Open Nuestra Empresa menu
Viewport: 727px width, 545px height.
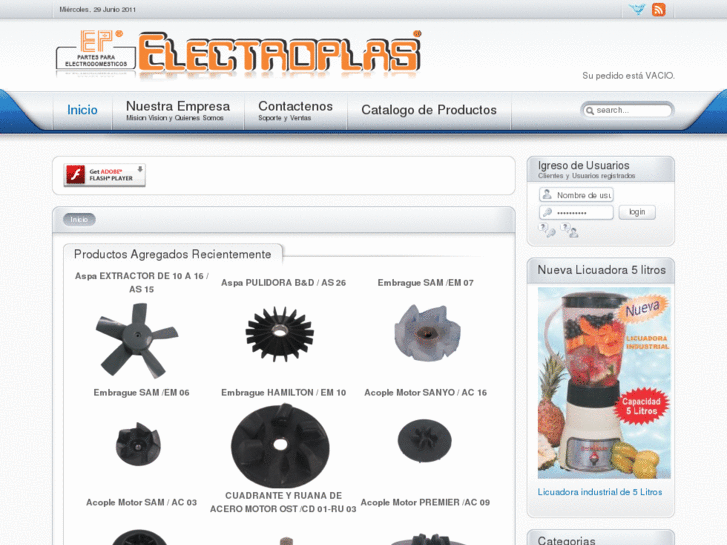click(178, 111)
